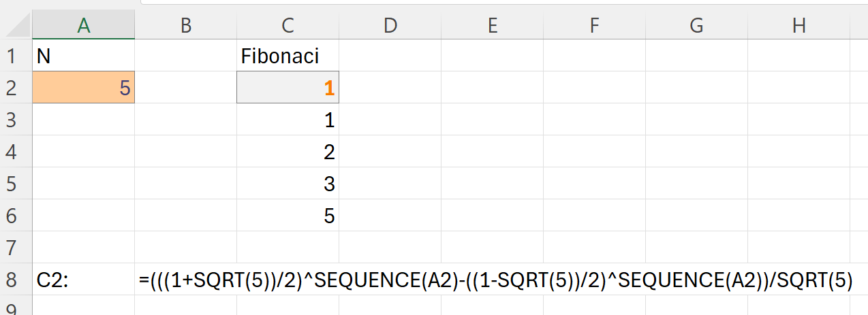Click cell C5 containing value 3

(x=288, y=184)
